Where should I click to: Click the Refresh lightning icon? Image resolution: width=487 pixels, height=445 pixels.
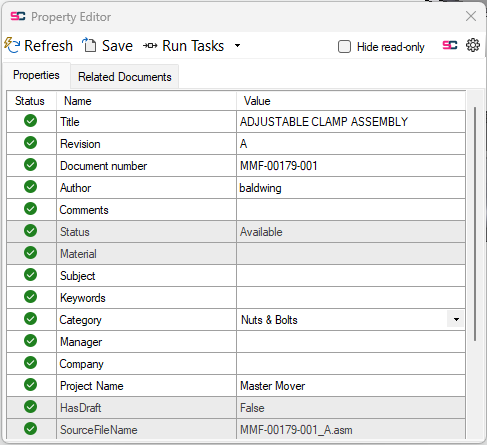pyautogui.click(x=12, y=45)
